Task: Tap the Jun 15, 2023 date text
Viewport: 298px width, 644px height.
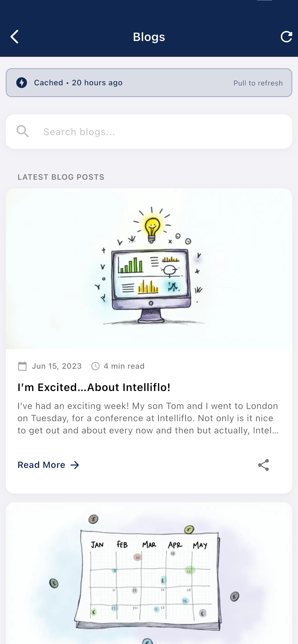Action: pos(56,366)
